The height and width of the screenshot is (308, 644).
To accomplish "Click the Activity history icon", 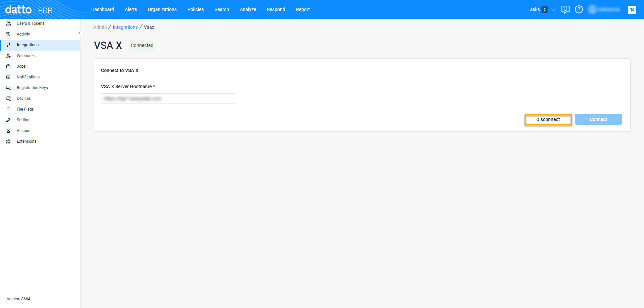I will pyautogui.click(x=9, y=34).
